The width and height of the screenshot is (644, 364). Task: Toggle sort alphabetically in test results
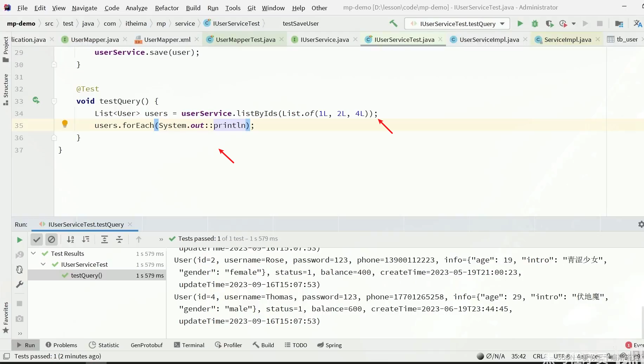coord(70,240)
